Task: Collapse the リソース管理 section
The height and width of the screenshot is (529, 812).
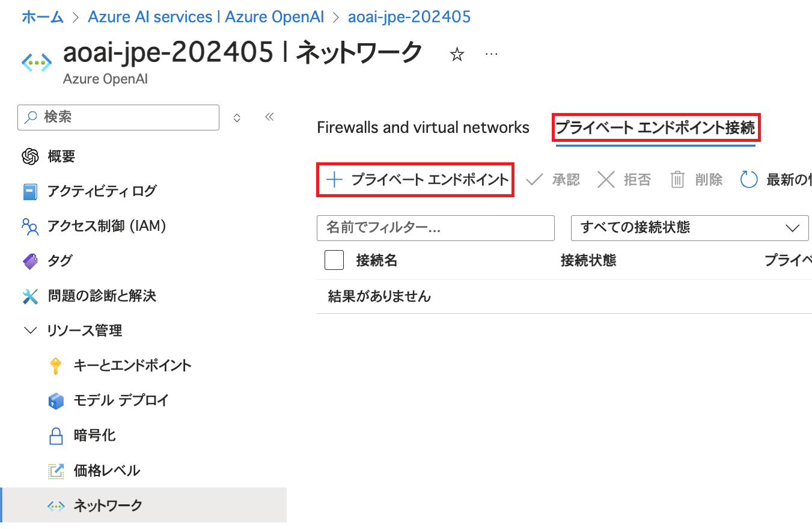Action: click(x=30, y=331)
